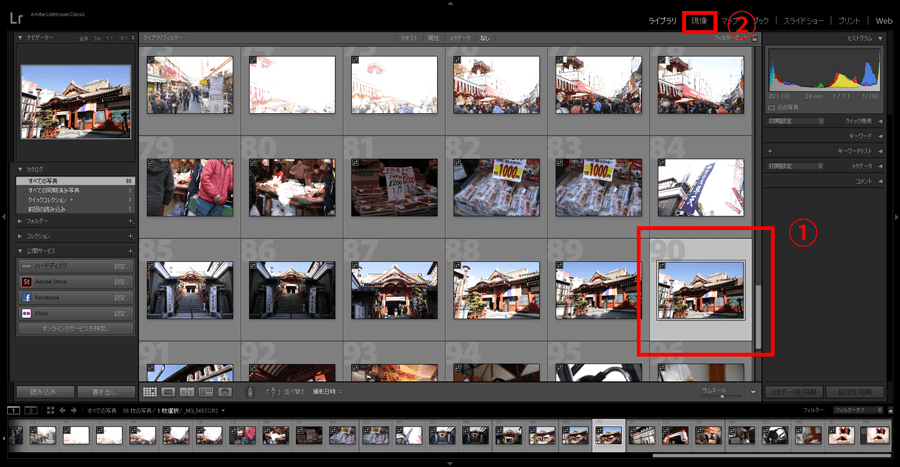Image resolution: width=900 pixels, height=467 pixels.
Task: Click the 設定を同期 button
Action: click(855, 392)
